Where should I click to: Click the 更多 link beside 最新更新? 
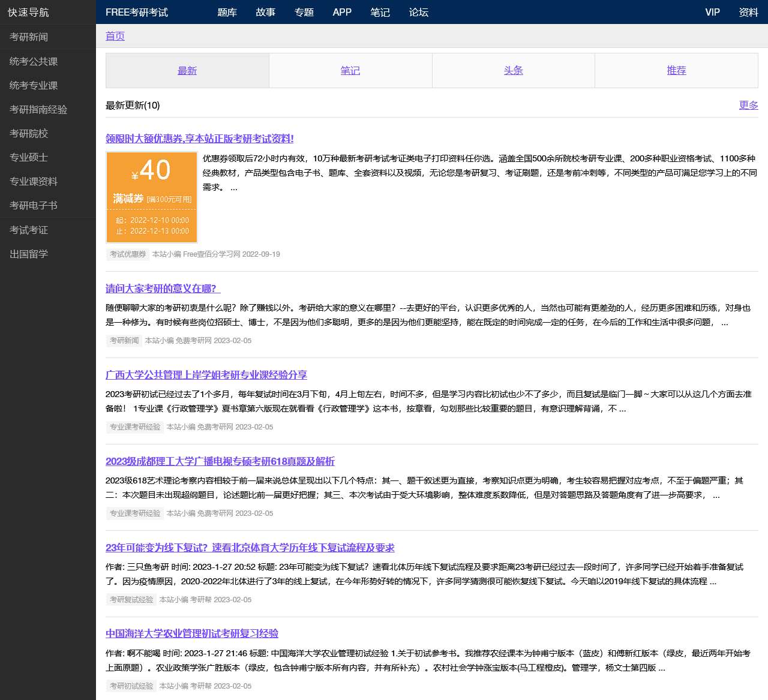click(749, 105)
